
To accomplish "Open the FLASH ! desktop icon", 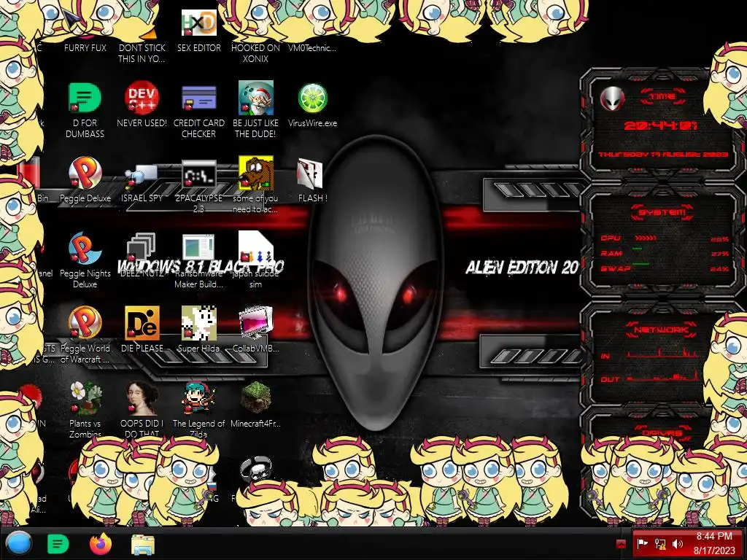I will [309, 174].
